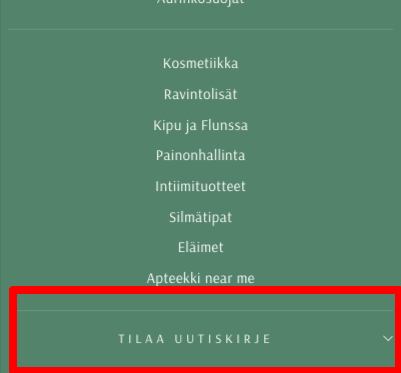Choose Eläimet from the footer list
Image resolution: width=401 pixels, height=373 pixels.
pos(201,248)
